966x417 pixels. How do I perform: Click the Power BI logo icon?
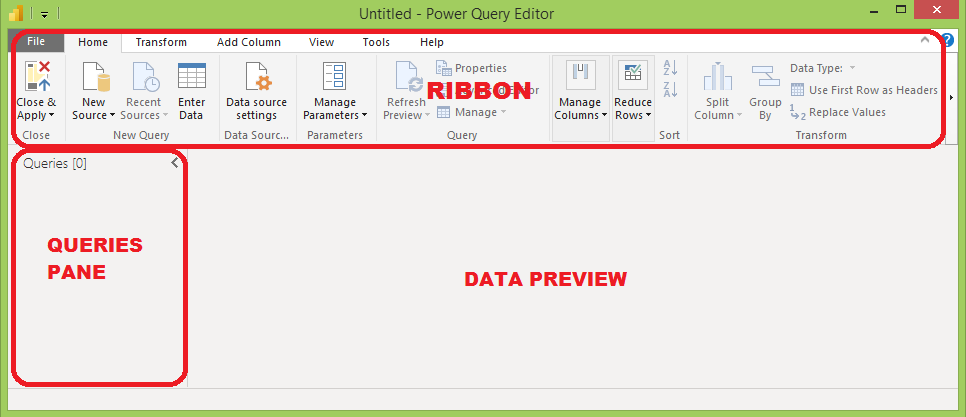[16, 13]
